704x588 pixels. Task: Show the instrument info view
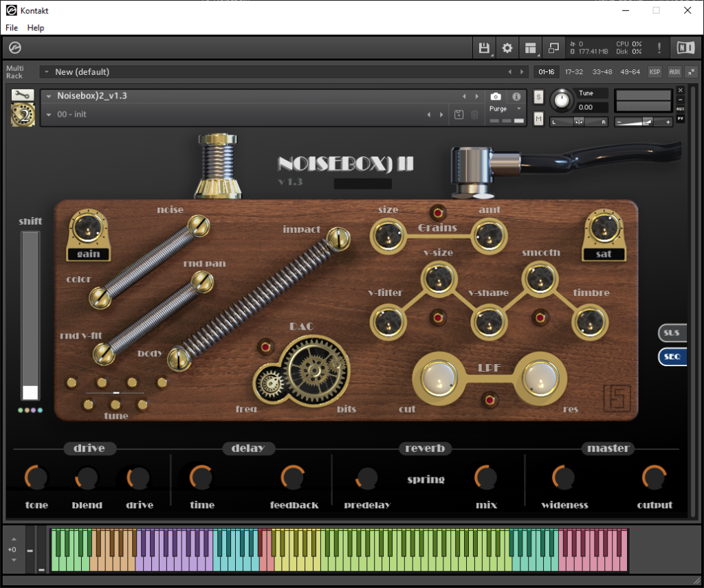tap(516, 96)
